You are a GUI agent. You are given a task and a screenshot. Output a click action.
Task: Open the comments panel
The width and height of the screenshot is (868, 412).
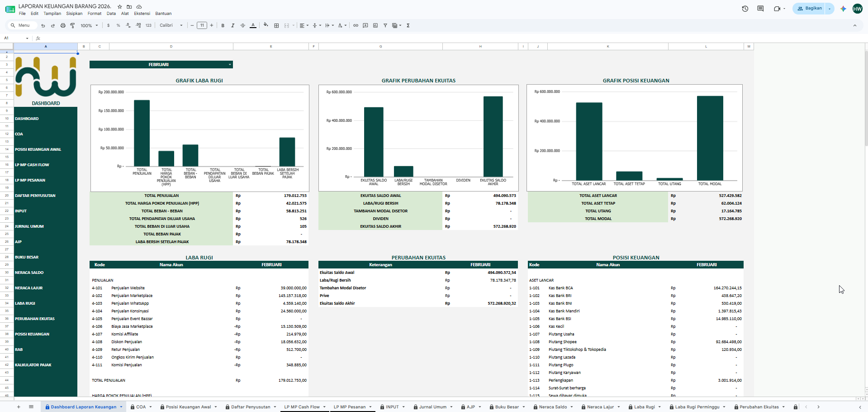click(760, 9)
